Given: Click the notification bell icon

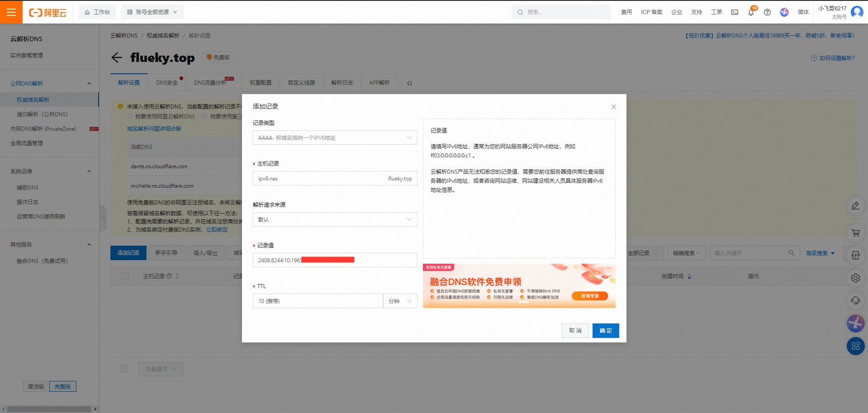Looking at the screenshot, I should [751, 12].
